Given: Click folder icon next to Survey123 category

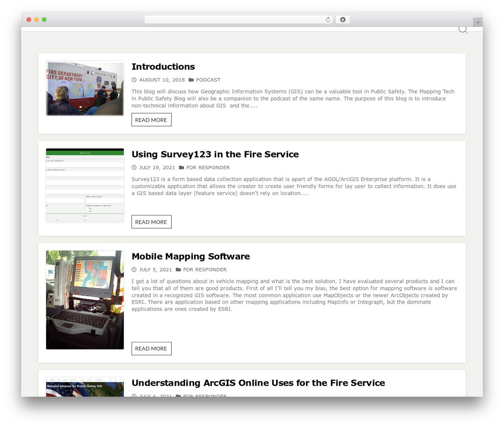Looking at the screenshot, I should pyautogui.click(x=181, y=167).
